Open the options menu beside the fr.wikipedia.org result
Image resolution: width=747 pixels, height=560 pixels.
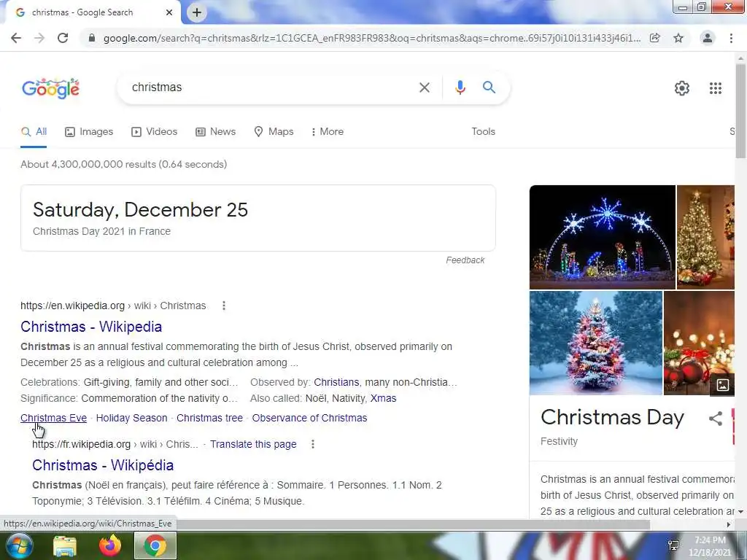pyautogui.click(x=312, y=444)
